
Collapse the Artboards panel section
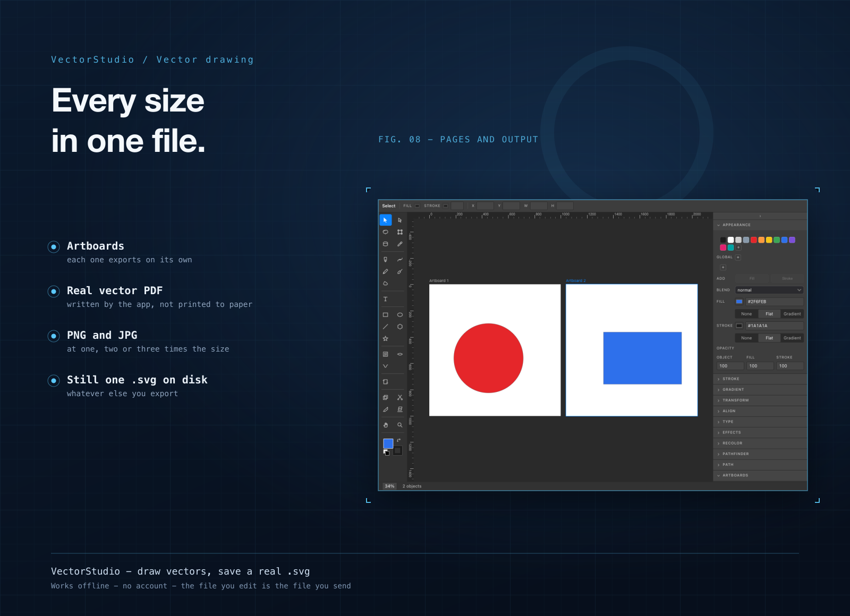point(760,475)
